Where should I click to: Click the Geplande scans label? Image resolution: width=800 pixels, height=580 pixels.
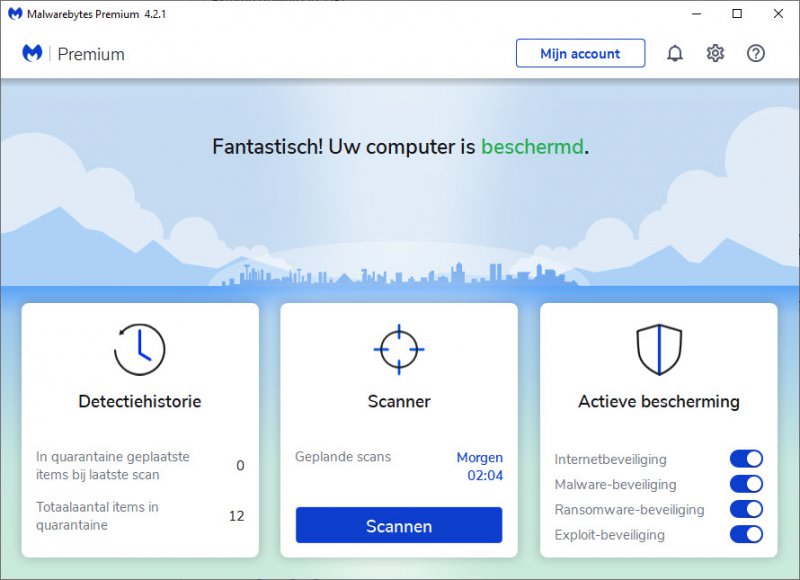(x=343, y=457)
